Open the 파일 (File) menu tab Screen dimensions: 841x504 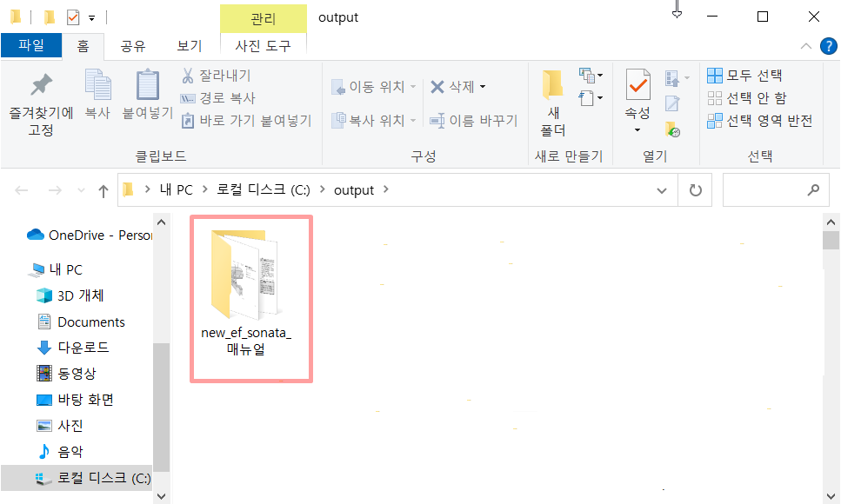pyautogui.click(x=31, y=45)
